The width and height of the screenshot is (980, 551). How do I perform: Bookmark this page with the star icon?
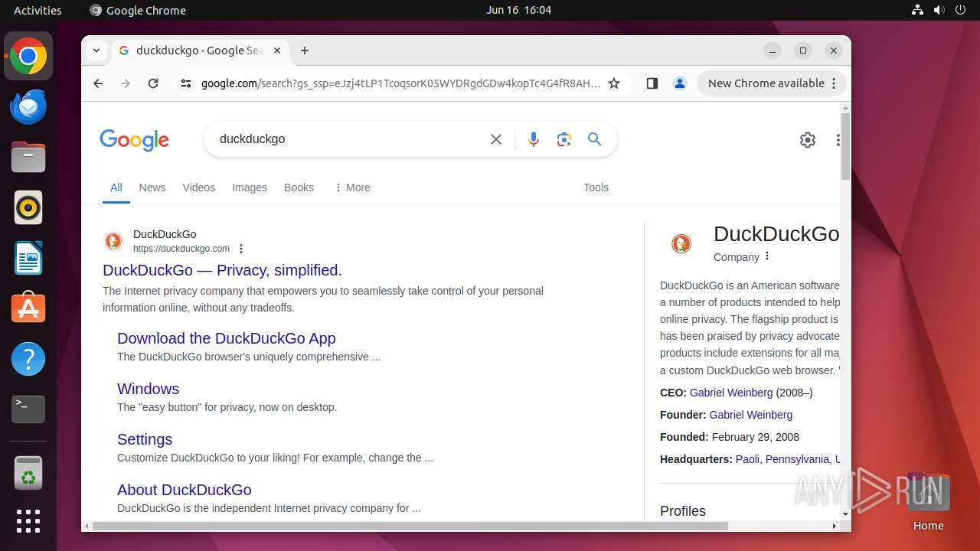614,83
